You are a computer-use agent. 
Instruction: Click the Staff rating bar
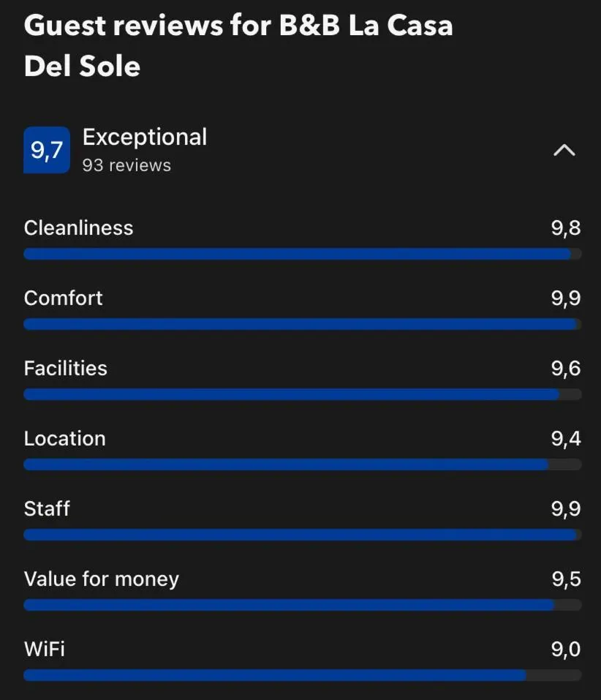click(302, 535)
